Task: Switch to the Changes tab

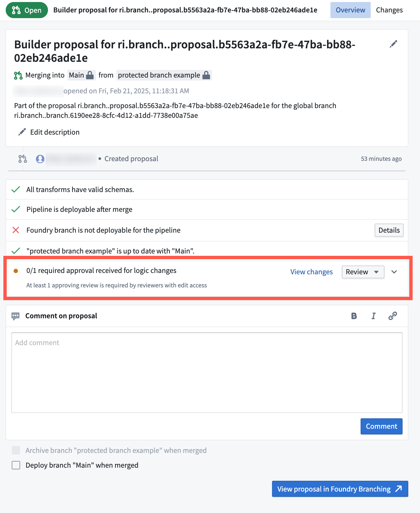Action: 389,10
